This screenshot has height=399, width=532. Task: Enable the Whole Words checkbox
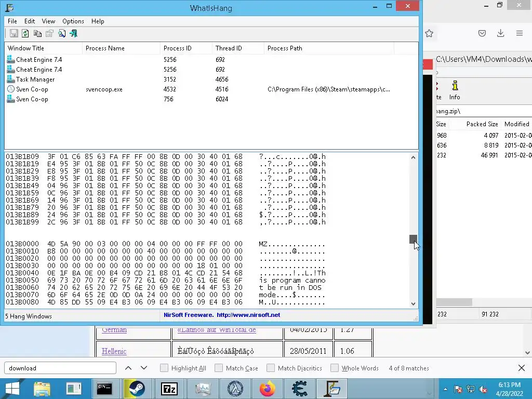(x=335, y=368)
